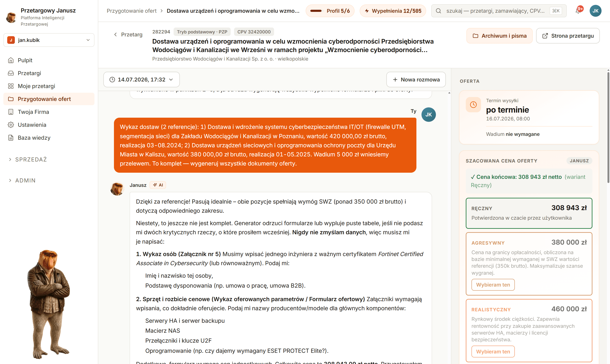Start a Nowa rozmowa
Viewport: 610px width, 364px height.
point(416,80)
